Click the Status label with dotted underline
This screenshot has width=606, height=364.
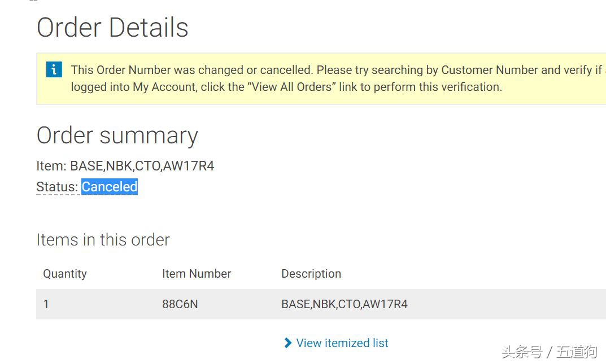point(56,187)
